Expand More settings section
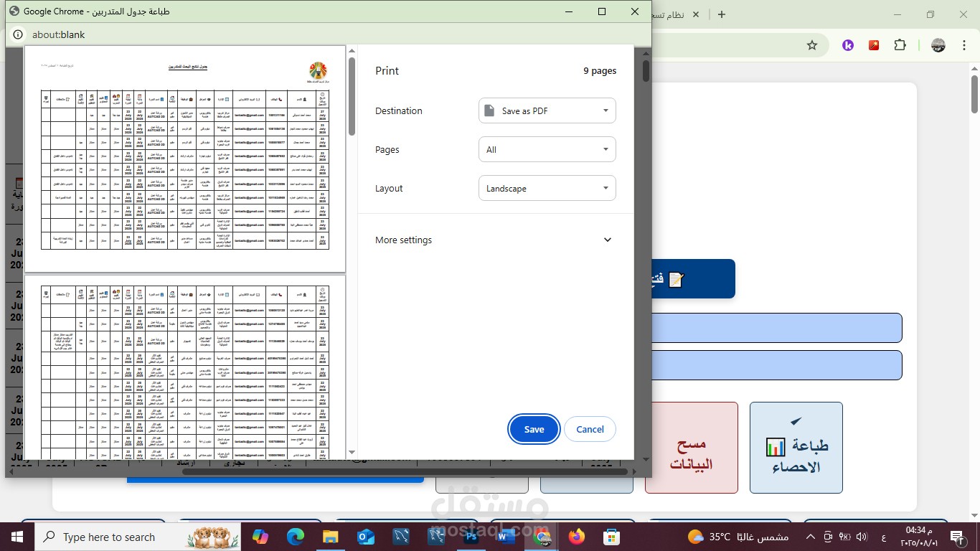980x551 pixels. (495, 240)
